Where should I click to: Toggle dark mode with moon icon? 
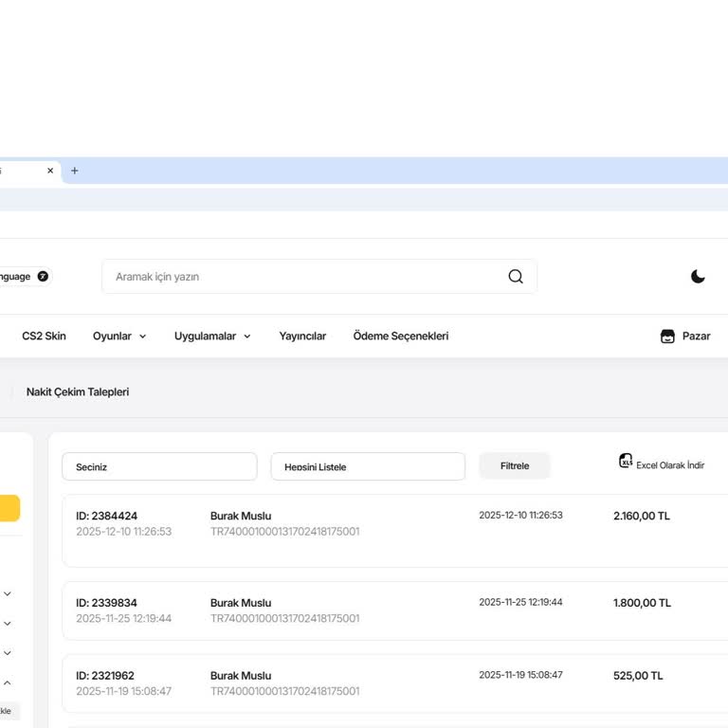698,277
